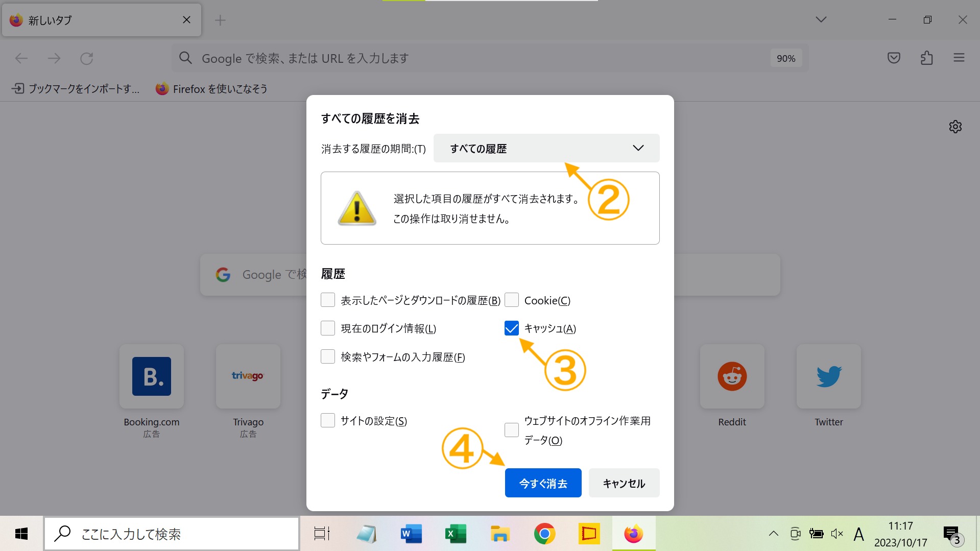This screenshot has height=551, width=980.
Task: Open the Firefox hamburger application menu
Action: point(959,58)
